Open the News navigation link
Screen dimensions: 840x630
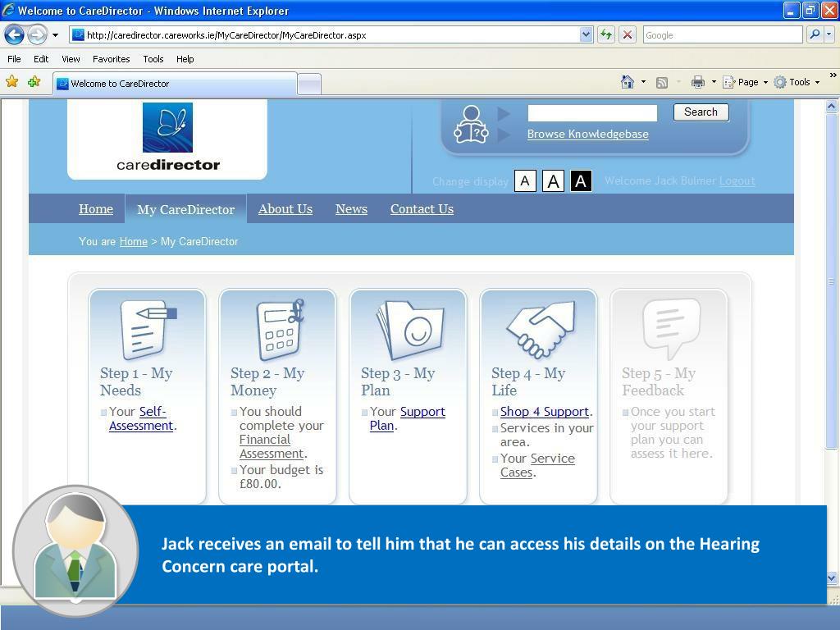[x=351, y=209]
